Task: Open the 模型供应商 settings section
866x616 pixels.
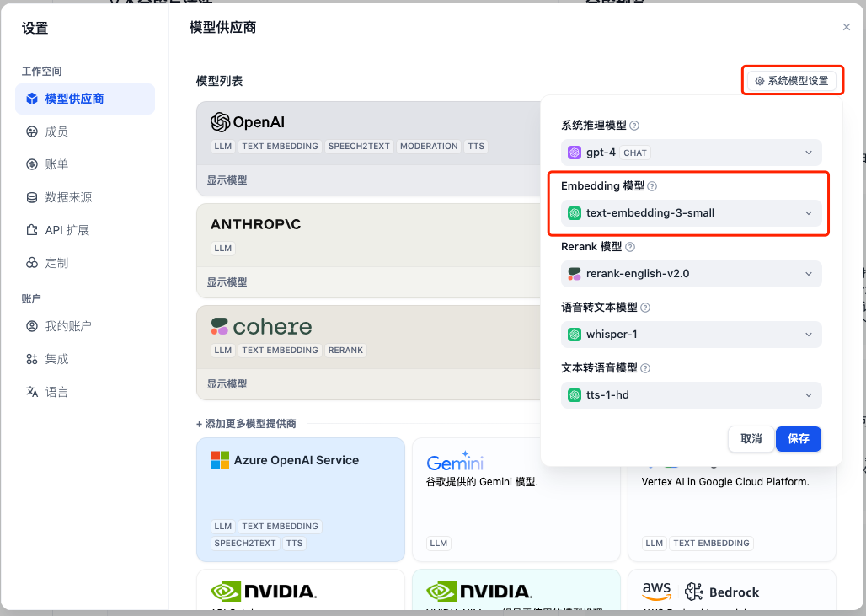Action: (85, 99)
